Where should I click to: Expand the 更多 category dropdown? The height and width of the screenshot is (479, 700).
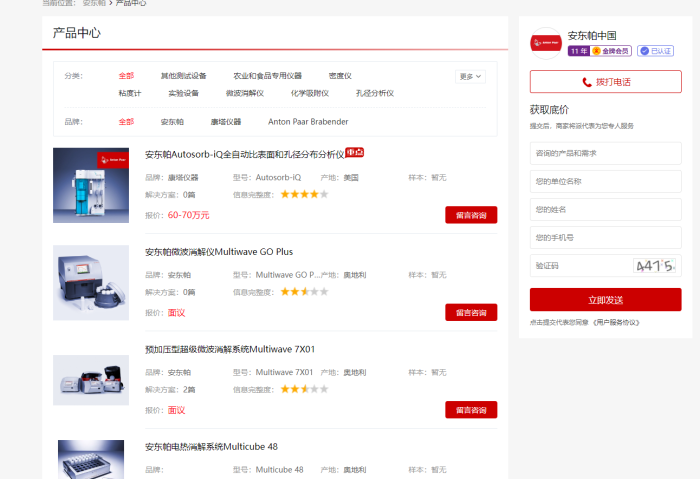click(x=470, y=76)
